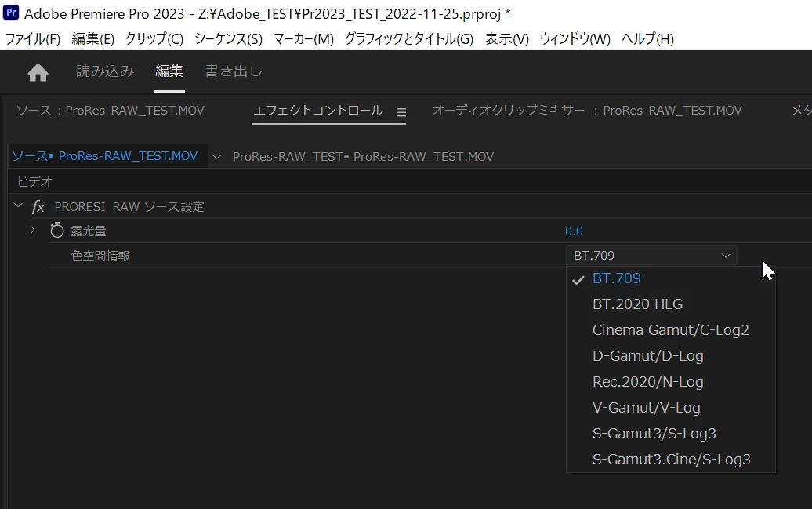Click the Premiere Pro app icon in title bar
The image size is (812, 509).
coord(11,12)
